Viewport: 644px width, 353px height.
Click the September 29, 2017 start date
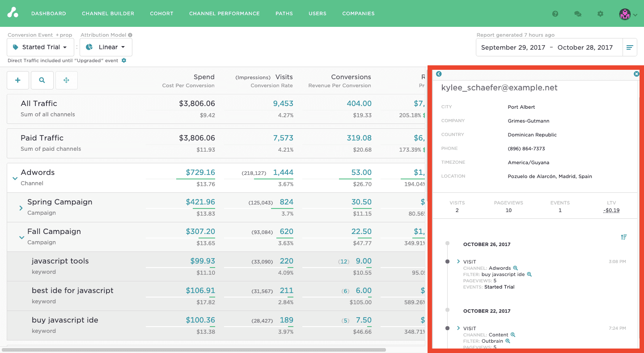point(513,47)
